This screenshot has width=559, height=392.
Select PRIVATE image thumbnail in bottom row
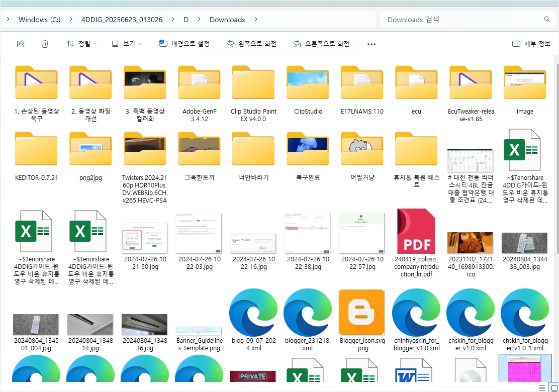coord(253,376)
